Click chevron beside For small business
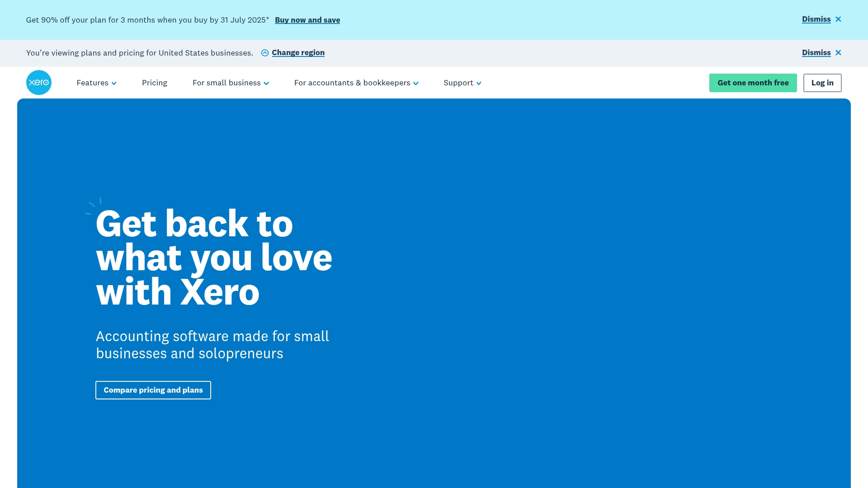 point(266,84)
